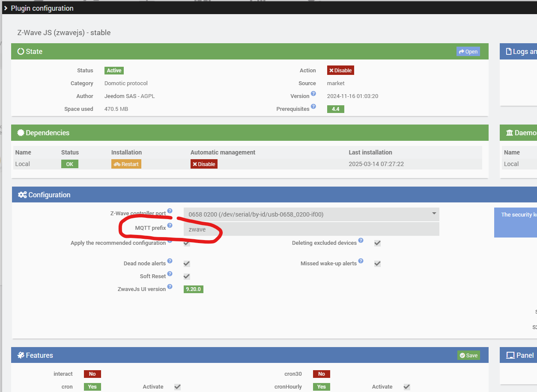Viewport: 537px width, 392px height.
Task: Collapse the Plugin configuration header chevron
Action: [6, 8]
